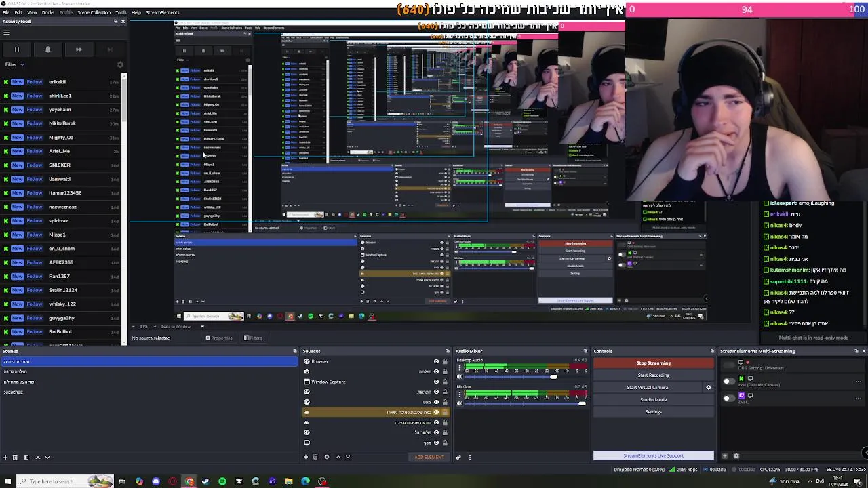This screenshot has height=488, width=868.
Task: Pop out the Sources dock
Action: [448, 351]
